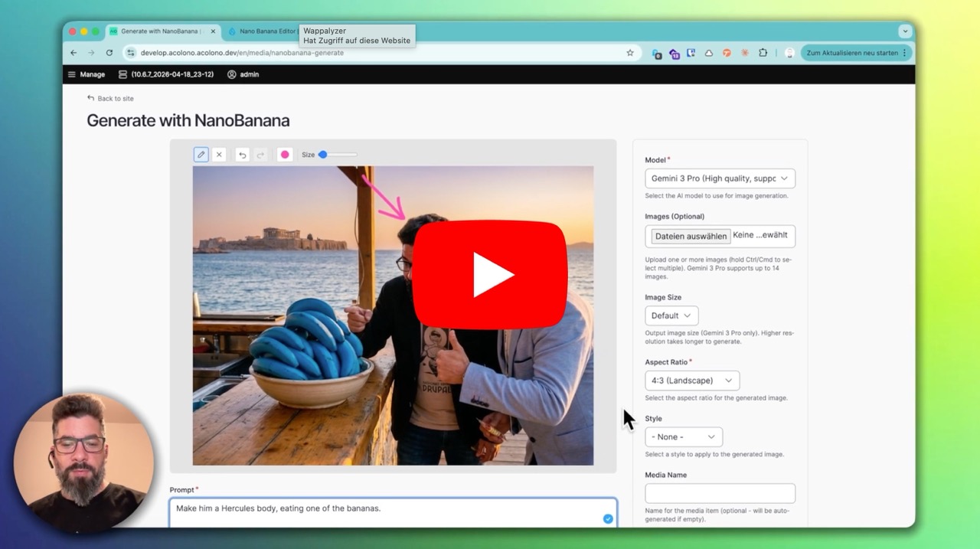Redo the drawing stroke

[260, 155]
